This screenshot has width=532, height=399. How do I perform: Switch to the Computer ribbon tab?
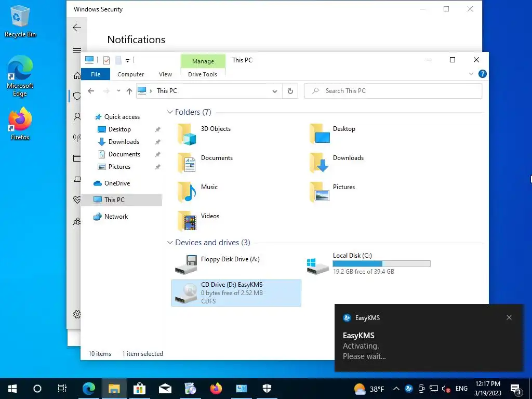(x=130, y=74)
